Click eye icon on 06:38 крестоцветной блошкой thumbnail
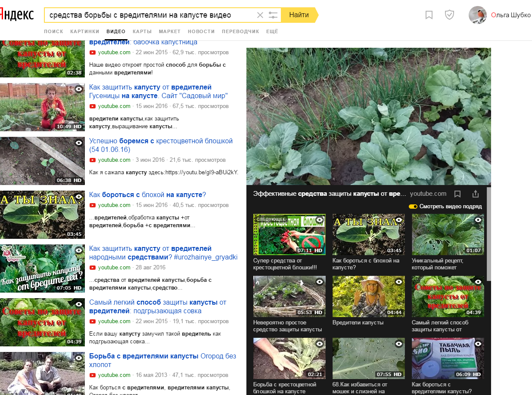Viewport: 532px width, 395px height. 79,142
